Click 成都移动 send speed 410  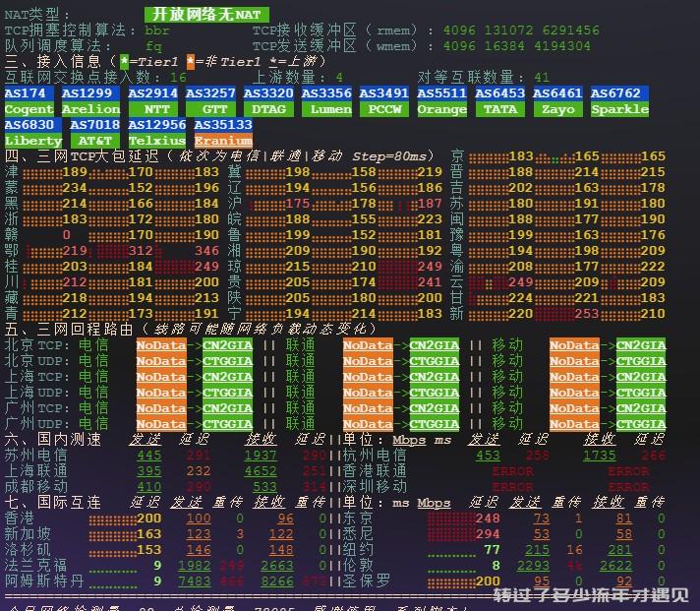point(148,486)
